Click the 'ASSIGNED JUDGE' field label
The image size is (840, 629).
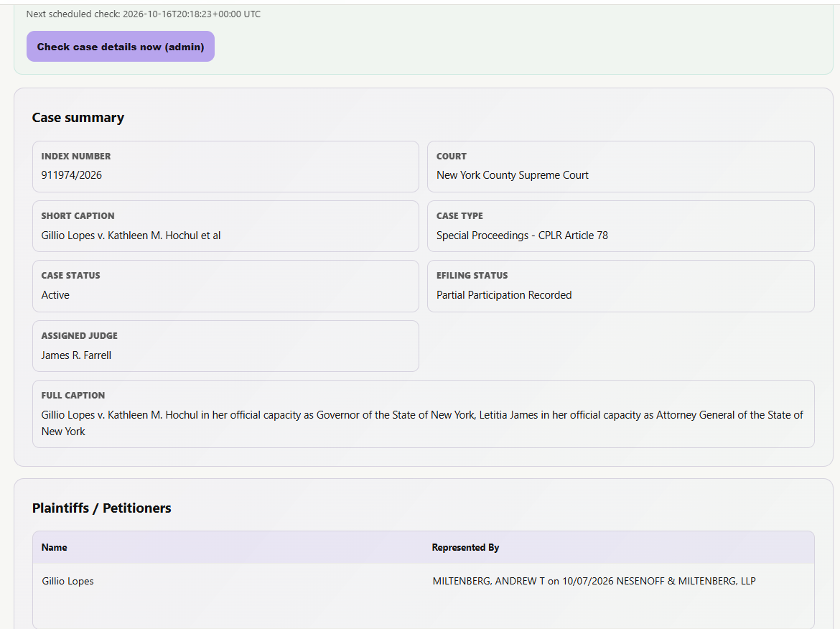[x=79, y=335]
